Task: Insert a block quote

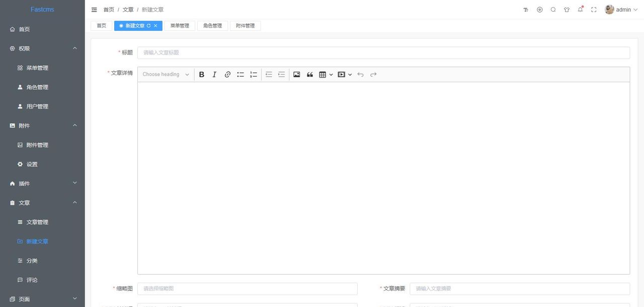Action: point(309,74)
